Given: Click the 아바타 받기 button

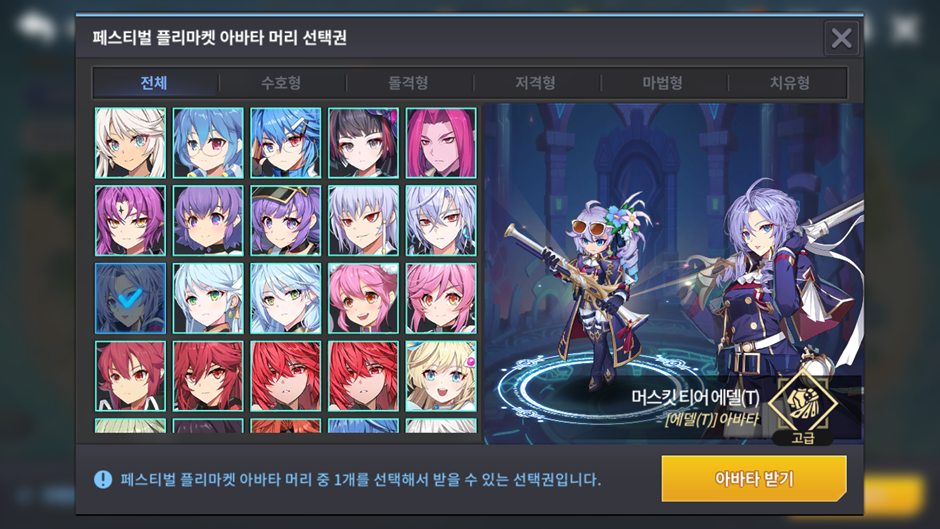Looking at the screenshot, I should click(754, 479).
